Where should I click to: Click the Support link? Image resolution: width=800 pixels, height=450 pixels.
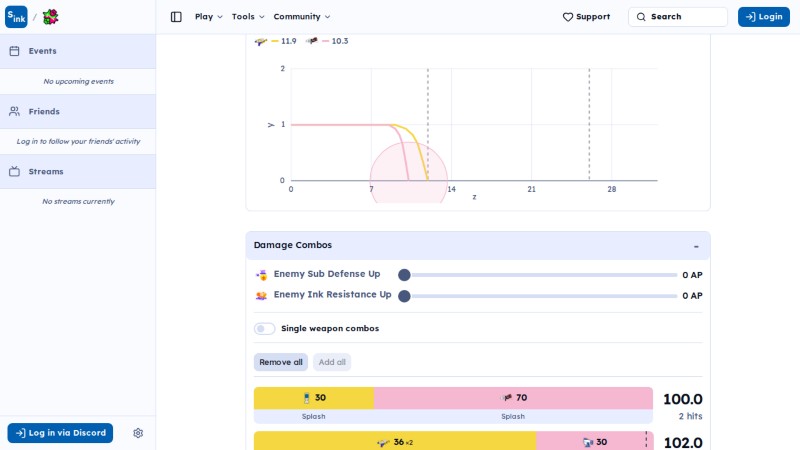point(586,17)
